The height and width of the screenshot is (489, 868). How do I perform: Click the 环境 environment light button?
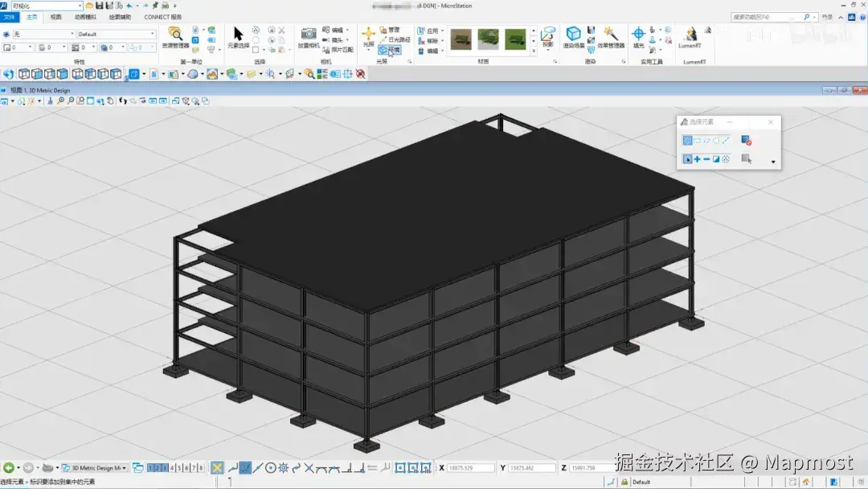tap(390, 50)
